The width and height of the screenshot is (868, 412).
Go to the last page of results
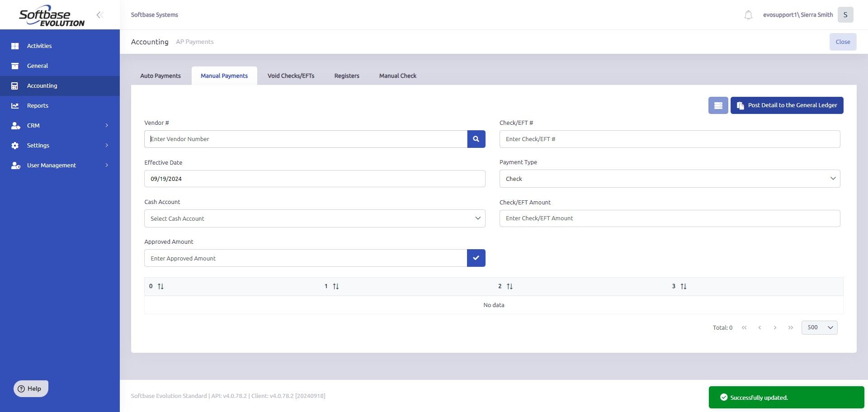(x=790, y=328)
